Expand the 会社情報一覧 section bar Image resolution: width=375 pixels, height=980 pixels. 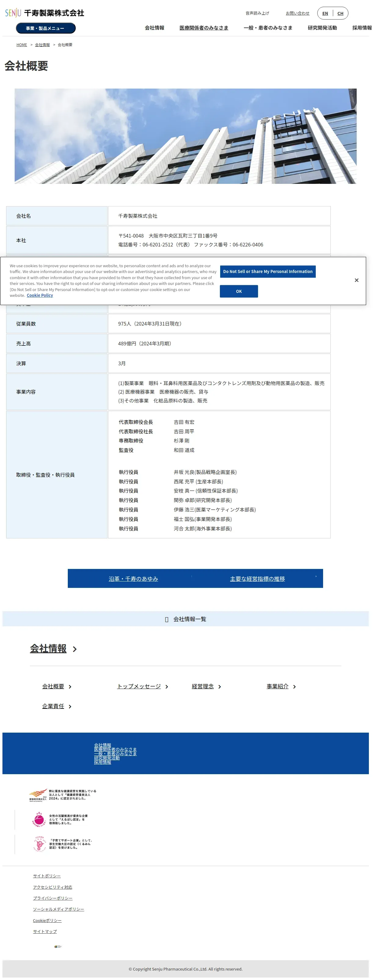pyautogui.click(x=186, y=619)
